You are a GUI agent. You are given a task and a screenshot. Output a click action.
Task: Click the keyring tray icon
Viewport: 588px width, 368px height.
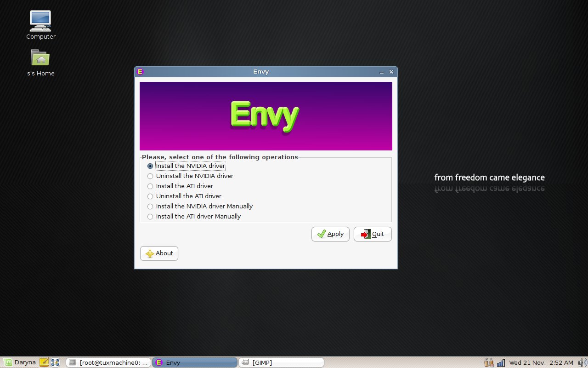click(489, 362)
